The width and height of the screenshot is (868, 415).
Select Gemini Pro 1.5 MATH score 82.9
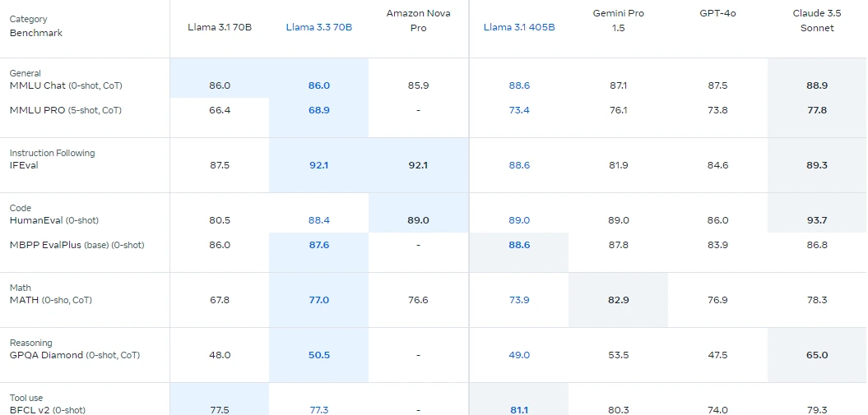(x=619, y=300)
